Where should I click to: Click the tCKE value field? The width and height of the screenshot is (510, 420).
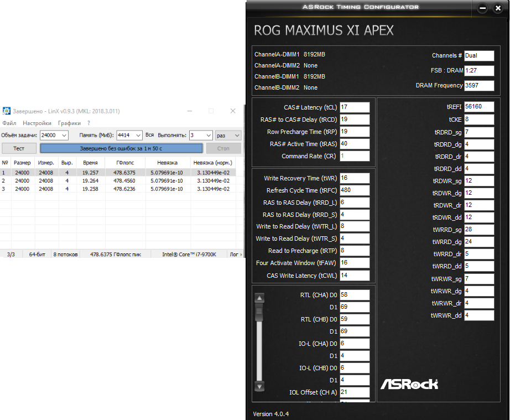coord(479,120)
